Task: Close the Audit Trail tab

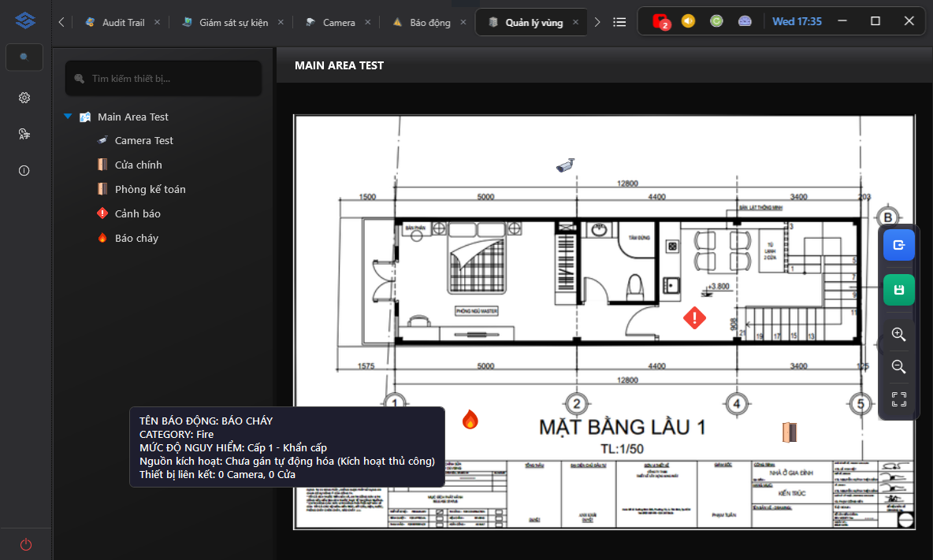Action: point(157,22)
